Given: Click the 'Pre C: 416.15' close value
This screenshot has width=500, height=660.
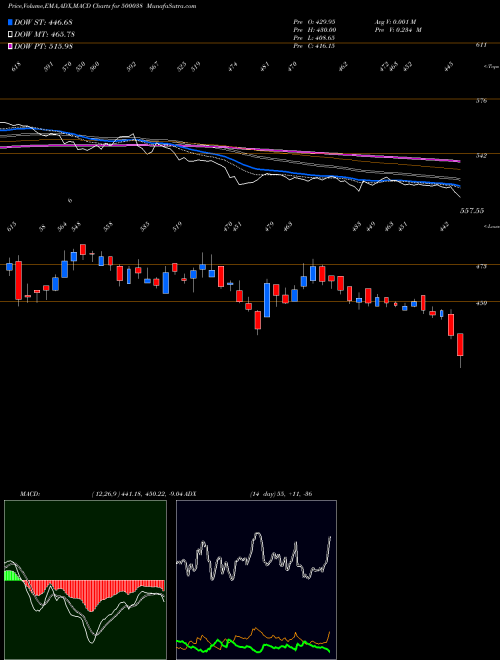Looking at the screenshot, I should pyautogui.click(x=314, y=46).
